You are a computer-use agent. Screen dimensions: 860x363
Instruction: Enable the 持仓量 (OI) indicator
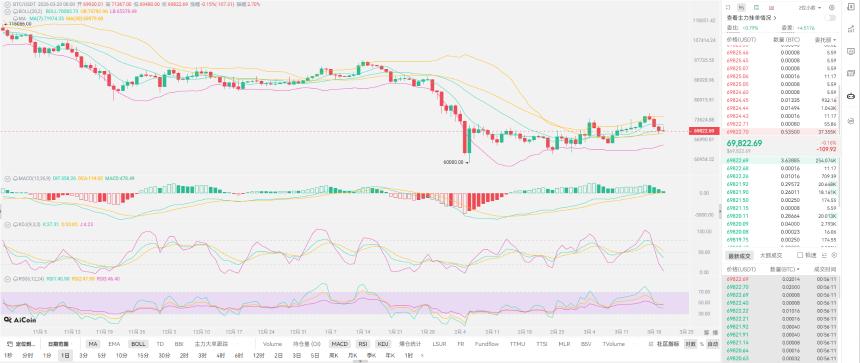[x=307, y=344]
